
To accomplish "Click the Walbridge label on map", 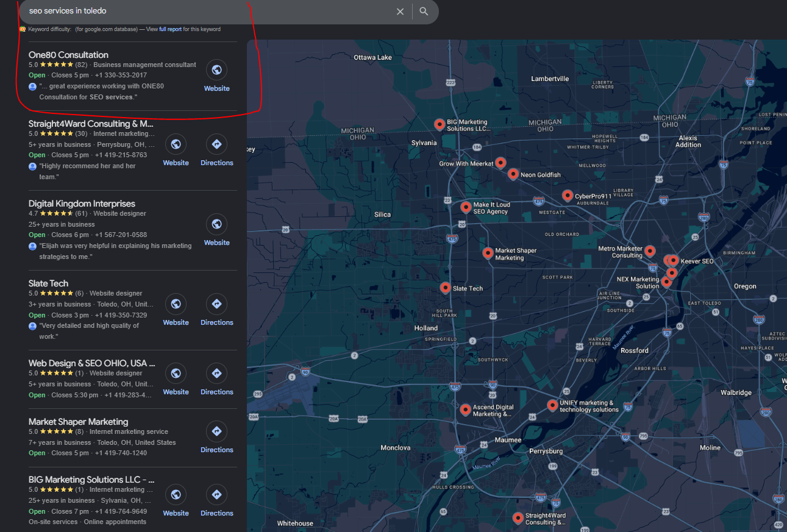I will 736,392.
